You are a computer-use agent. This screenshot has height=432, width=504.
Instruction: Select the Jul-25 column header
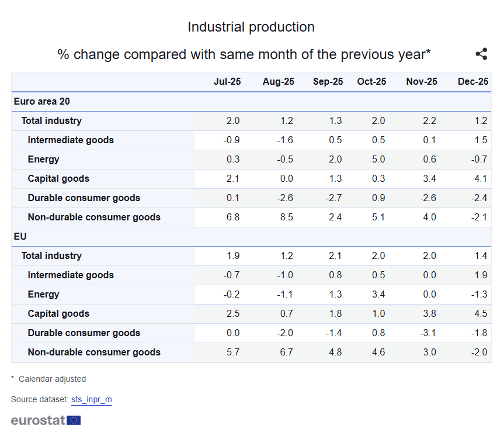[227, 82]
